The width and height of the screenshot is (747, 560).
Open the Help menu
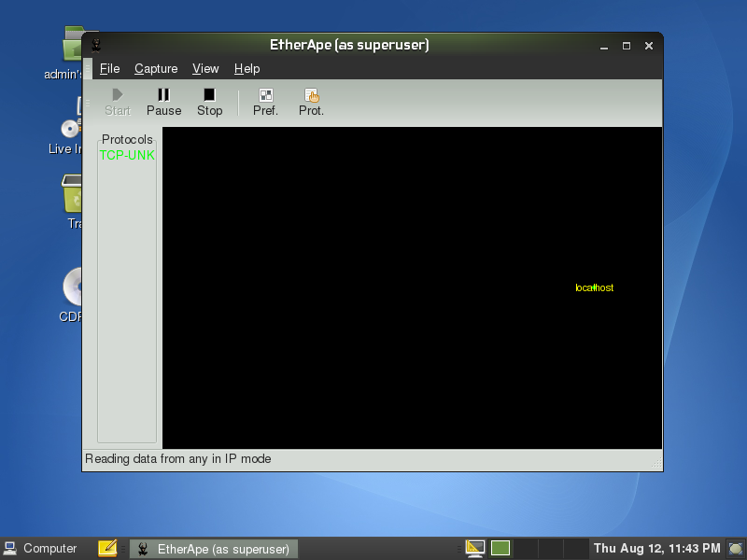pos(247,68)
